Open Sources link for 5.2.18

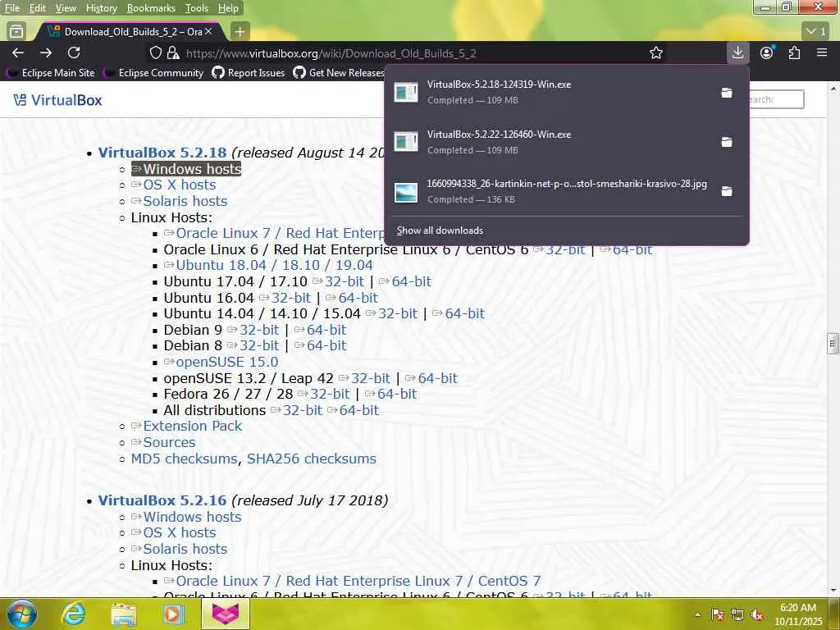coord(163,442)
